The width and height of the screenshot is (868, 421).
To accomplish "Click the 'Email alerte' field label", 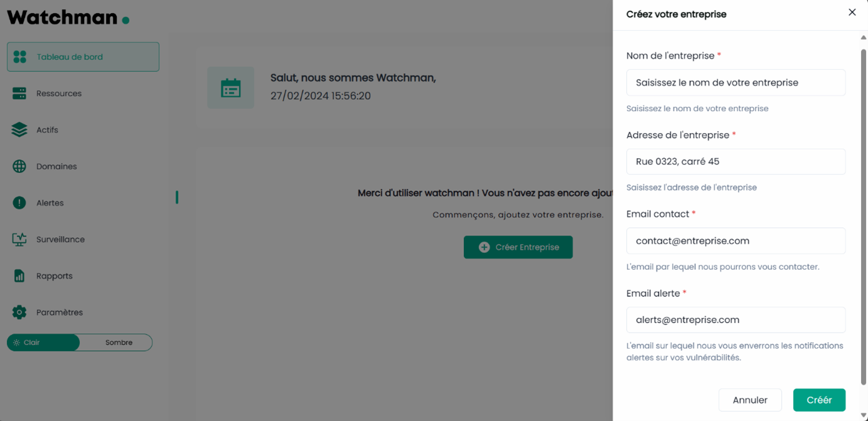I will (653, 294).
